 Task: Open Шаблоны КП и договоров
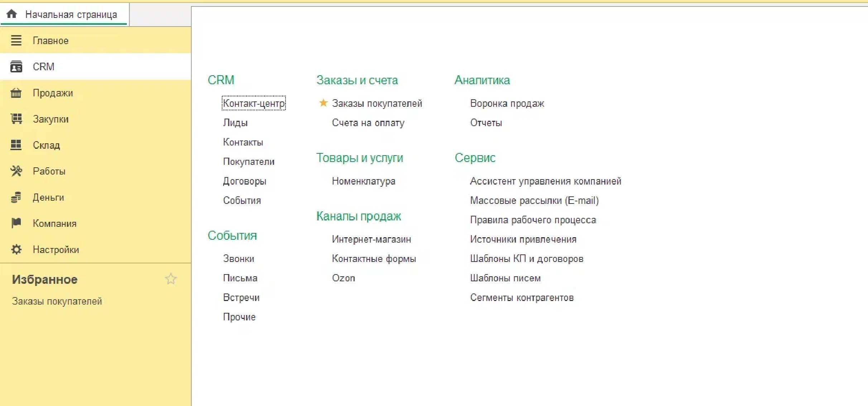coord(526,258)
